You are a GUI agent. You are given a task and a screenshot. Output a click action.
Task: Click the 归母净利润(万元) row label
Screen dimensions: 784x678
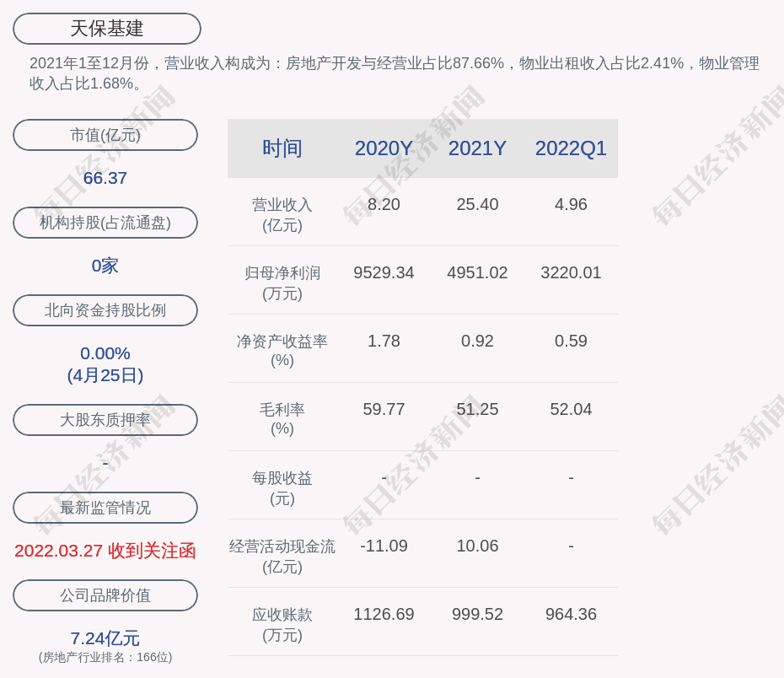point(282,283)
